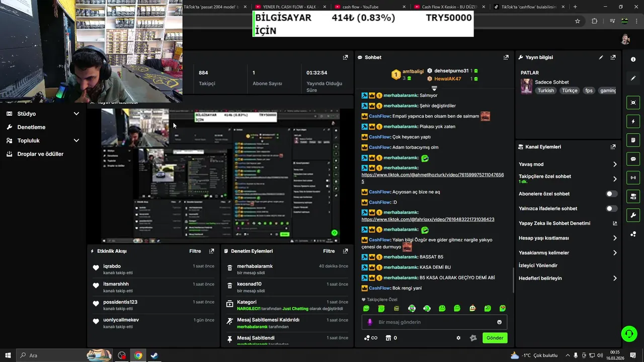Open Droplar ve ödüller in sidebar
Screen dimensions: 644x362
40,154
